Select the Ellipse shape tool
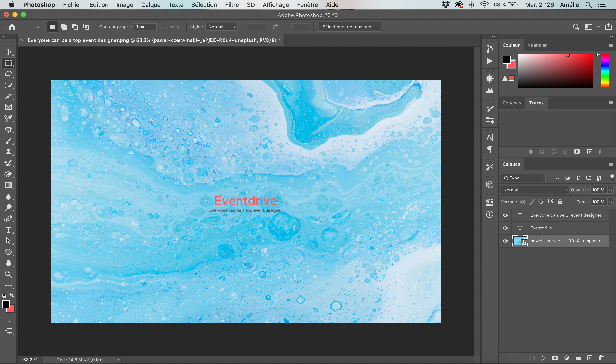This screenshot has width=616, height=364. pos(8,252)
